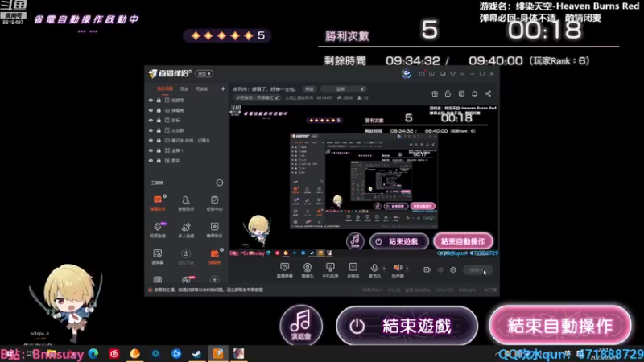Open Microsoft Edge from the taskbar
The width and height of the screenshot is (644, 362).
pos(93,353)
